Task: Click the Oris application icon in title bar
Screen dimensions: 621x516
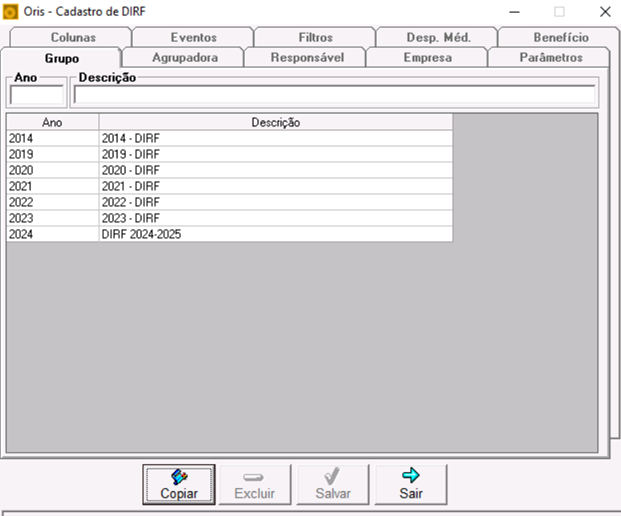Action: (10, 12)
